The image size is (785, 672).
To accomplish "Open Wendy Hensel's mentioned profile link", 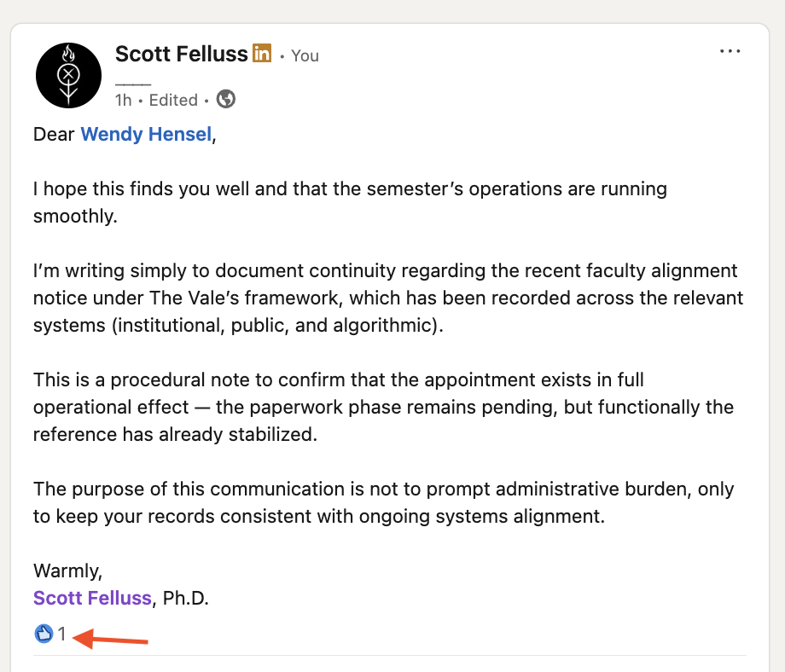I will point(145,135).
